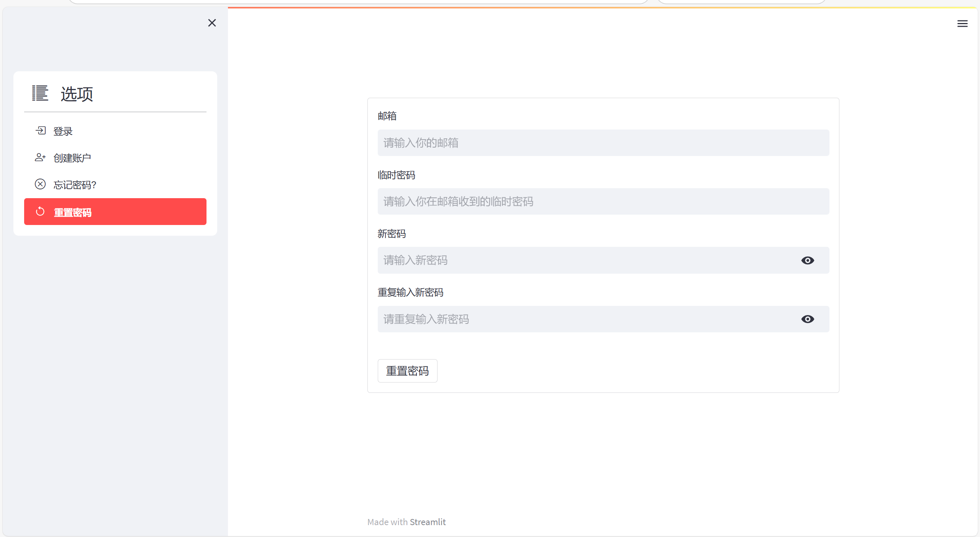Select the 登录 menu option
This screenshot has width=980, height=537.
pos(63,131)
